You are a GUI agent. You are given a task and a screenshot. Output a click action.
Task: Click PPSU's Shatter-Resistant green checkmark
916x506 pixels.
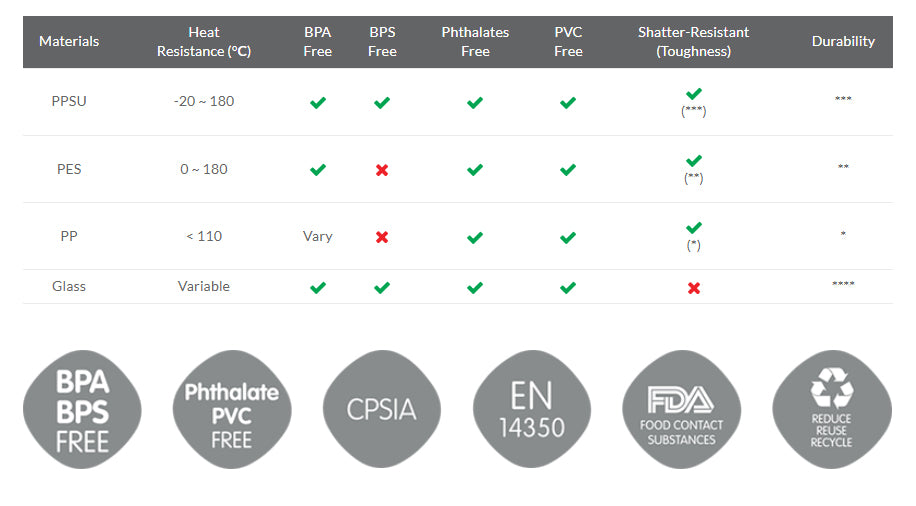(694, 93)
